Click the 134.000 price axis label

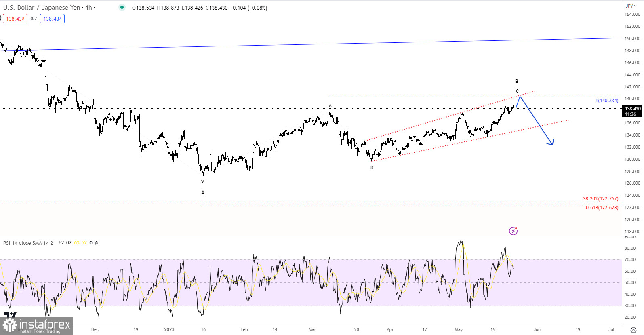(x=632, y=135)
